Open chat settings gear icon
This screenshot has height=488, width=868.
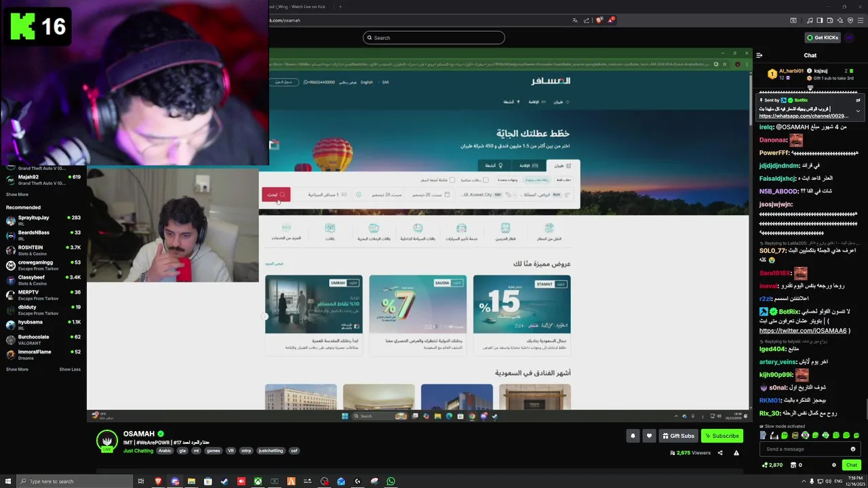[834, 465]
